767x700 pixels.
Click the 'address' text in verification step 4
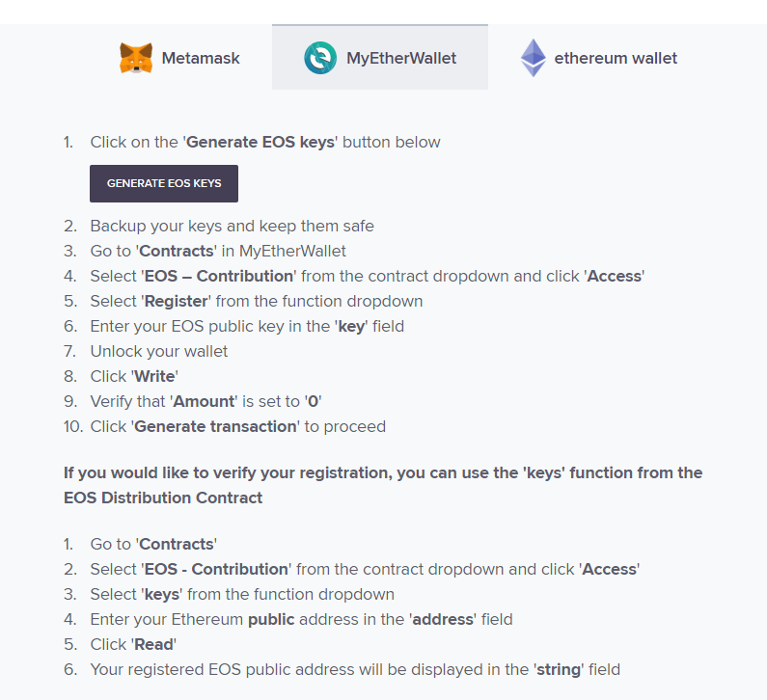(443, 619)
